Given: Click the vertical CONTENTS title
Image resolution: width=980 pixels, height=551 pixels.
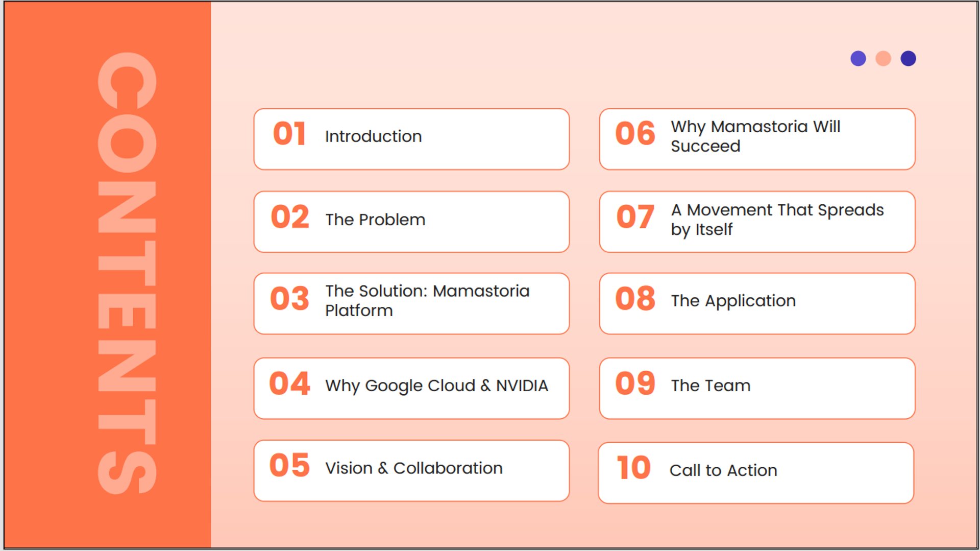Looking at the screenshot, I should pos(127,273).
